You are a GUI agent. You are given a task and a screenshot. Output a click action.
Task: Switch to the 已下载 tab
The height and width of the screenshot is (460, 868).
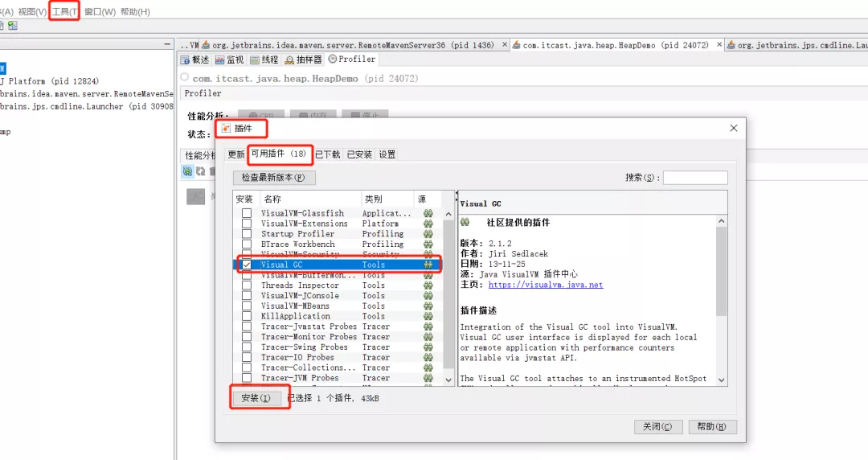pos(328,154)
